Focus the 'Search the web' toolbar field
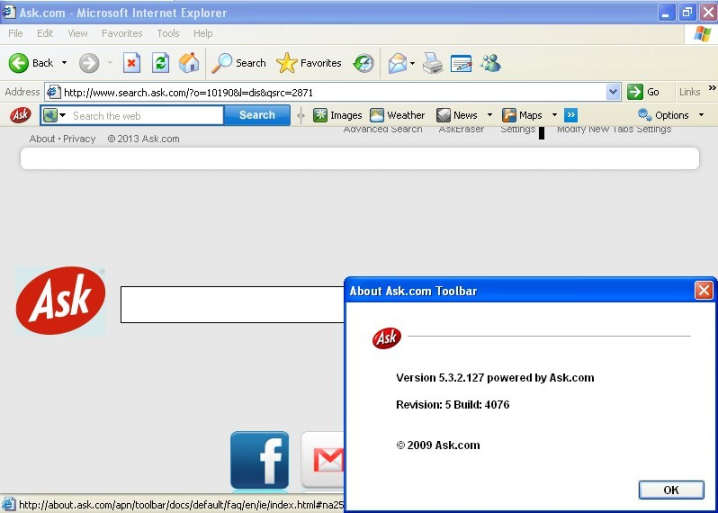718x513 pixels. (147, 115)
